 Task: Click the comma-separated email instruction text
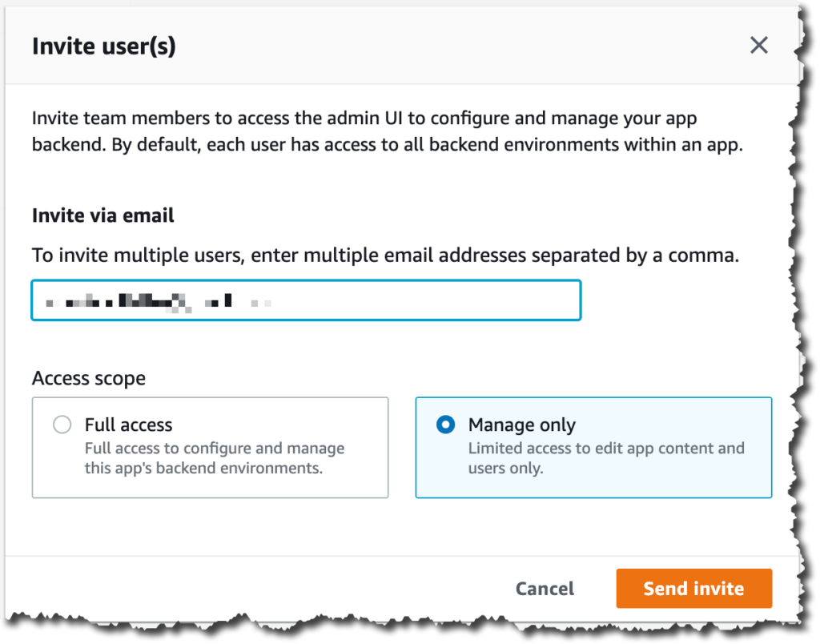coord(385,256)
